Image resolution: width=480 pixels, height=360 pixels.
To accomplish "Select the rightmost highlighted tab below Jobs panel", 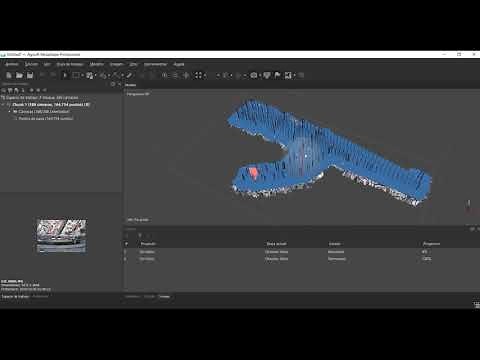I will tap(164, 296).
